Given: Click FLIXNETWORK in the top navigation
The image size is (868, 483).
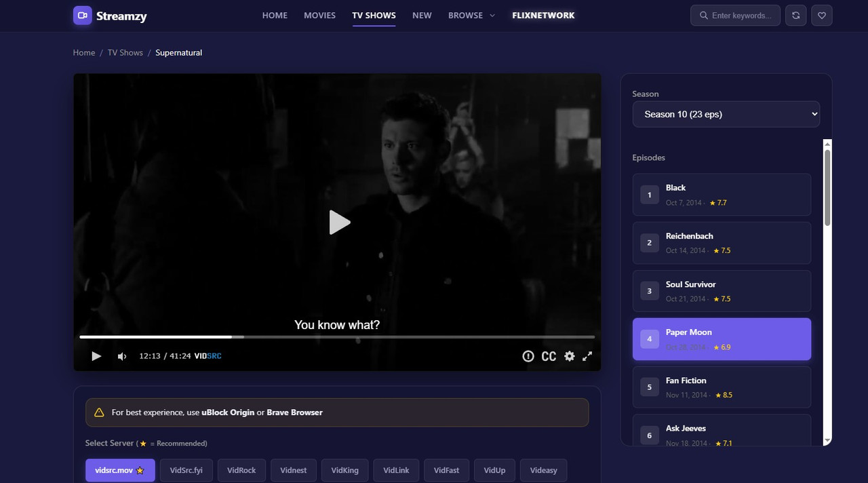Looking at the screenshot, I should [x=543, y=15].
